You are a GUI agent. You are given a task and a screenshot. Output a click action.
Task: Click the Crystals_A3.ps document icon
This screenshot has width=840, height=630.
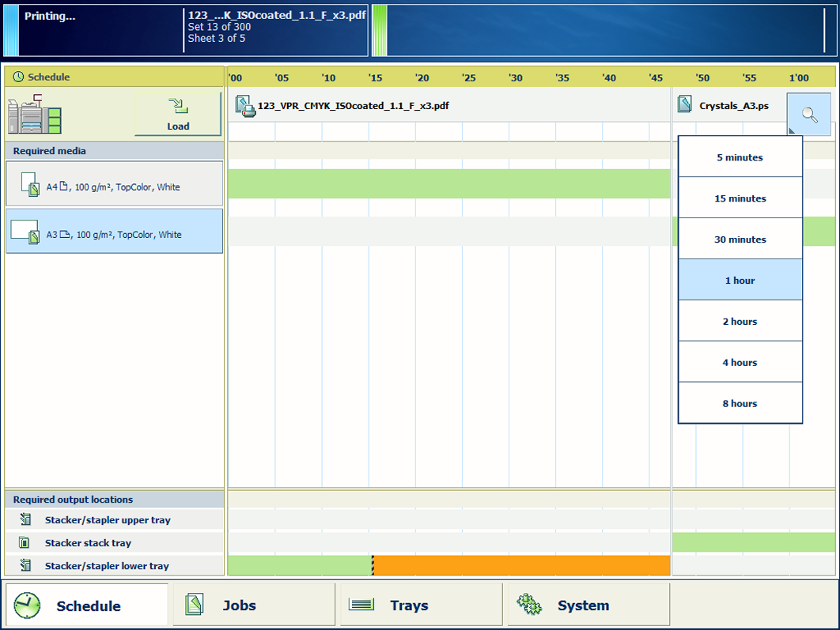(x=685, y=105)
